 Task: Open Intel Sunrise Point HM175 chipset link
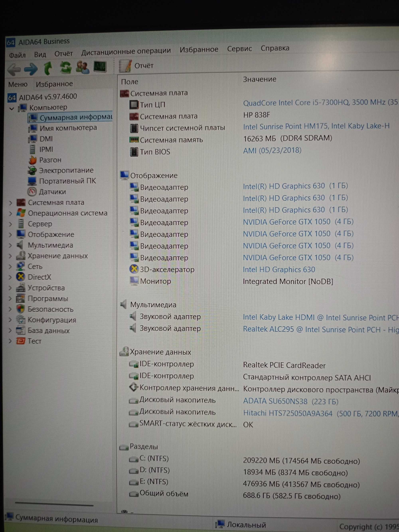click(316, 126)
